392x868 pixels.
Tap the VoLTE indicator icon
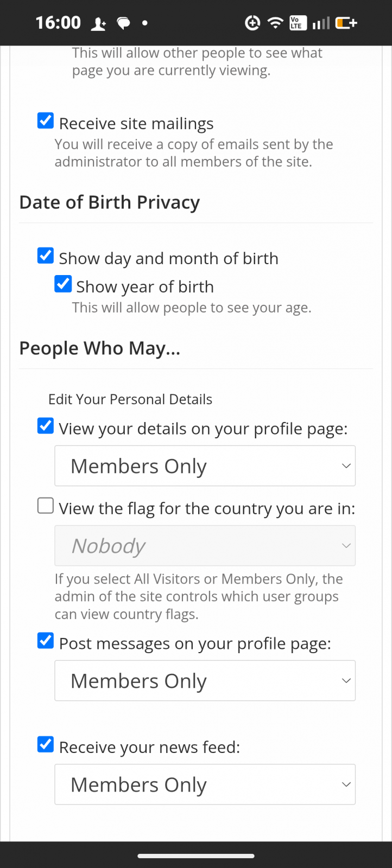[298, 23]
